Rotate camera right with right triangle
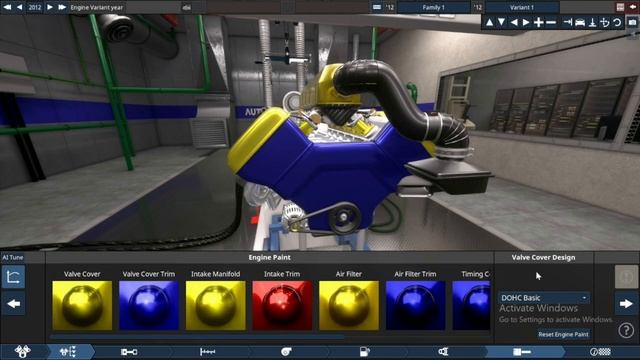Screen dimensions: 640x360 [x=526, y=22]
